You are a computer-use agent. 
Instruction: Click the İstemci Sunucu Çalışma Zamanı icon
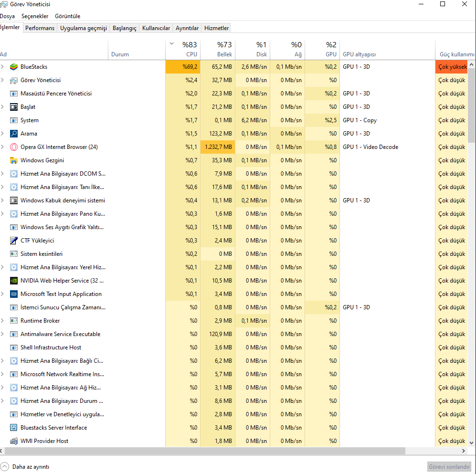[14, 307]
